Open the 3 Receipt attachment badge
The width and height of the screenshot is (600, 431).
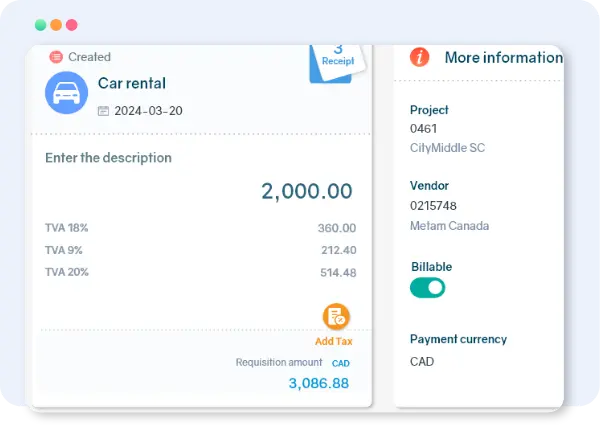338,56
